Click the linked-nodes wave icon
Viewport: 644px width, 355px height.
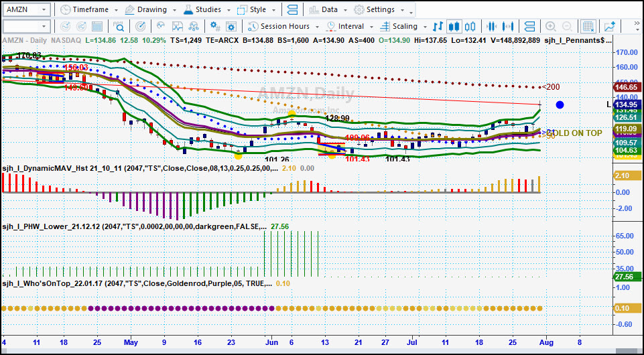tap(194, 27)
